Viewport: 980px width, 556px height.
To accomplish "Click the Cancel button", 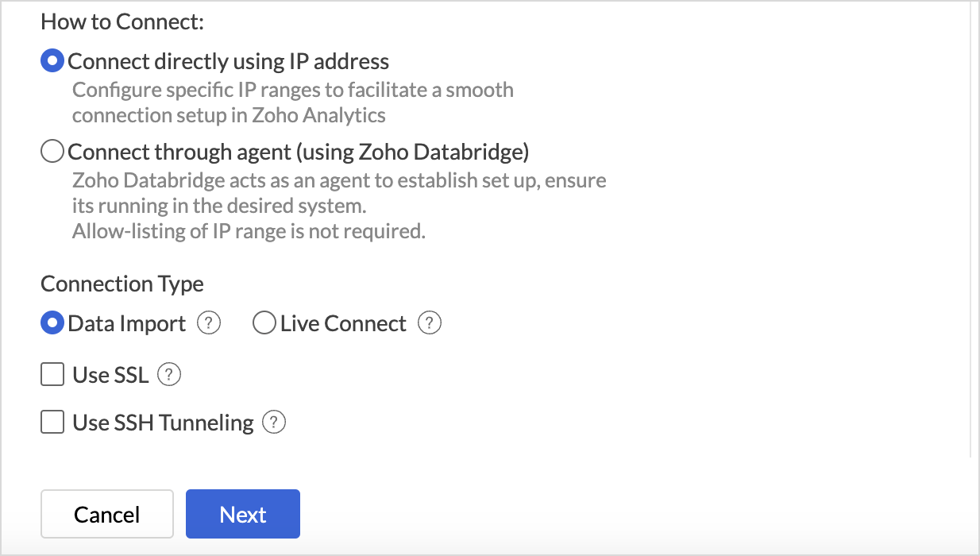I will click(x=106, y=514).
